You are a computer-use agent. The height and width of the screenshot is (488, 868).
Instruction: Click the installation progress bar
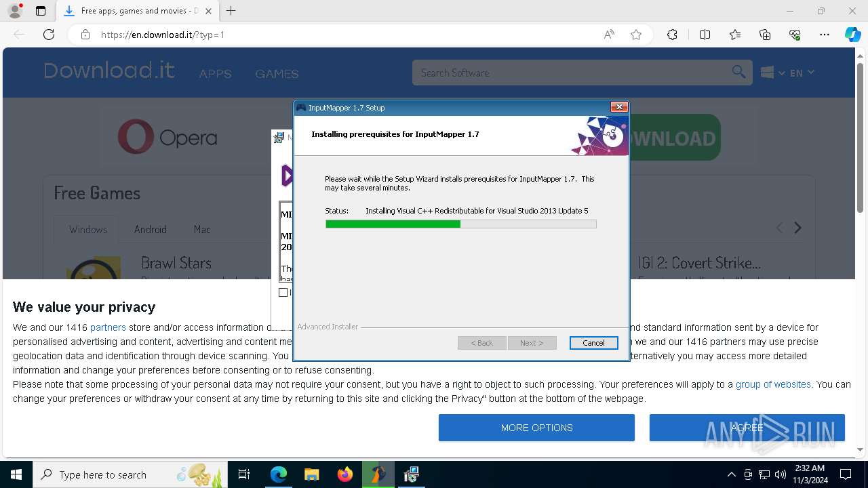click(x=460, y=224)
